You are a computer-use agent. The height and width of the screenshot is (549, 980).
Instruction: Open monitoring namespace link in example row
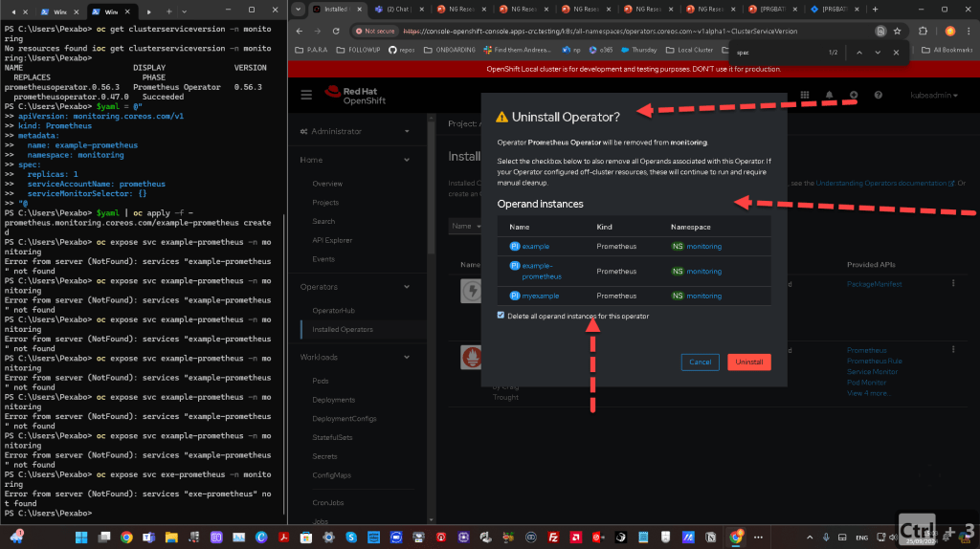pos(703,246)
